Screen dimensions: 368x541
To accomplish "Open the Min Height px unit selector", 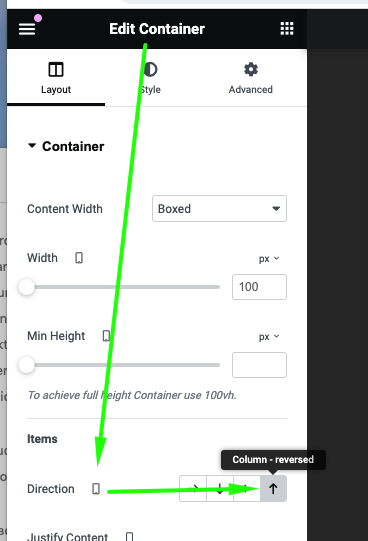I will tap(269, 336).
